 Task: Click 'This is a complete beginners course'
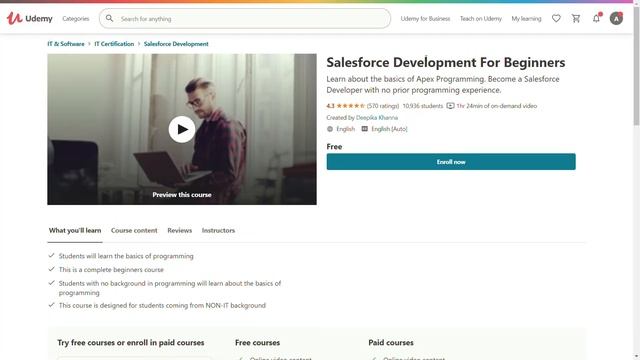point(111,270)
